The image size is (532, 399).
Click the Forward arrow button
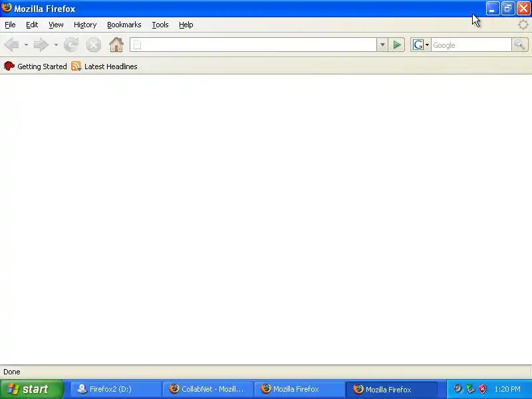click(41, 45)
